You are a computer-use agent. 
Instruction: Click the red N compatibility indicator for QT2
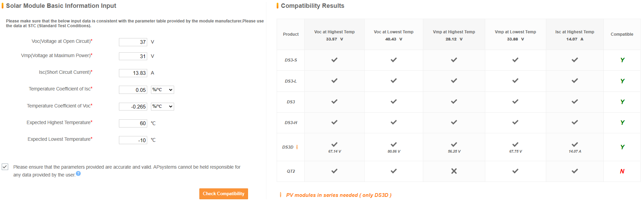coord(622,171)
